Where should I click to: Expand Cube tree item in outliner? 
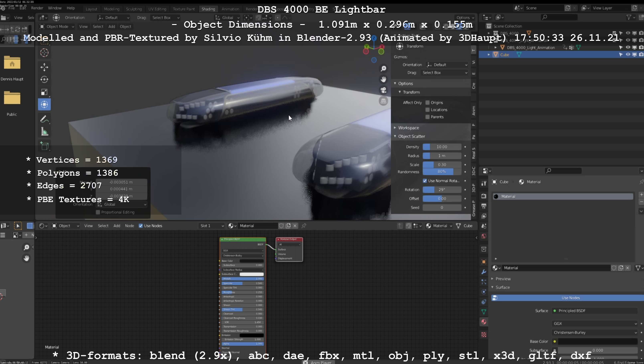coord(489,55)
